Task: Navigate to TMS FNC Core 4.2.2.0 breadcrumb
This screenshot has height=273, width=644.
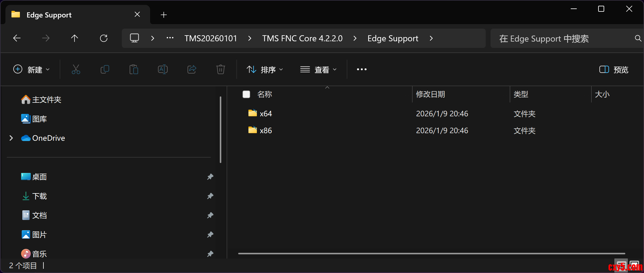Action: (302, 38)
